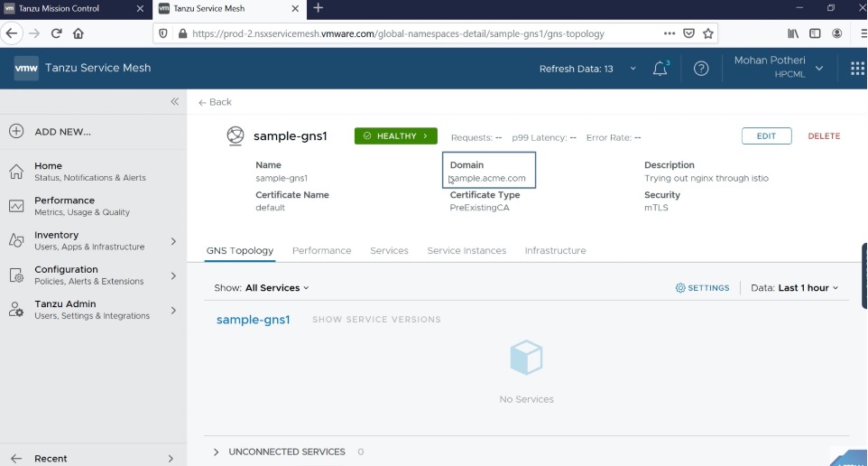Screen dimensions: 868x466
Task: Click the Home house icon
Action: tap(16, 172)
